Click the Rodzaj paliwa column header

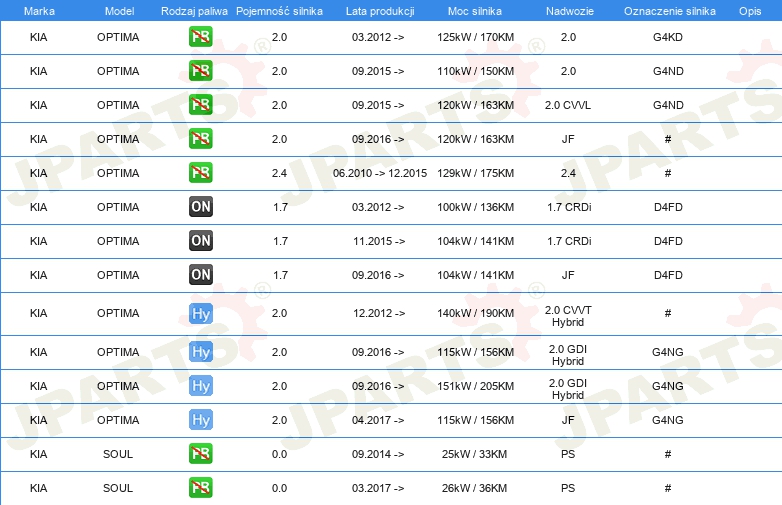194,11
